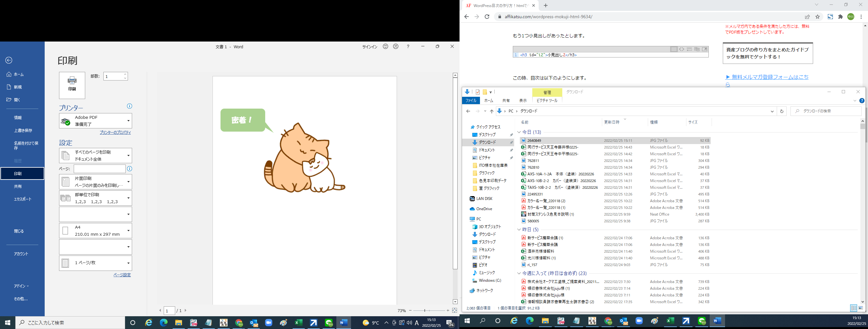The width and height of the screenshot is (868, 329).
Task: Switch Explorer to details view toggle
Action: pos(854,308)
